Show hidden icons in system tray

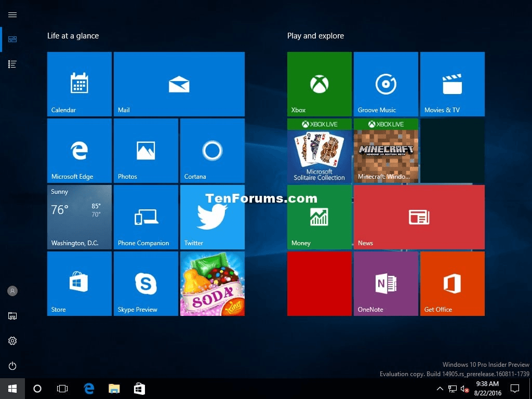[440, 389]
